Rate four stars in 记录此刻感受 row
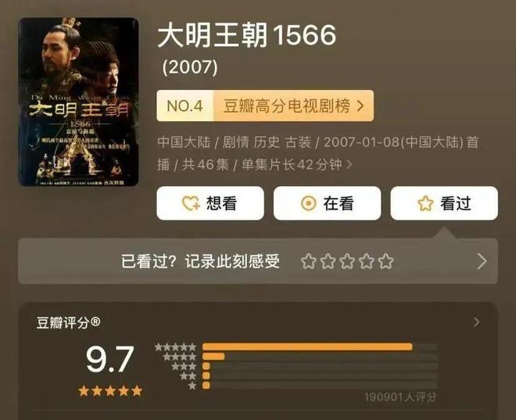Screen dimensions: 516x420 (367, 261)
